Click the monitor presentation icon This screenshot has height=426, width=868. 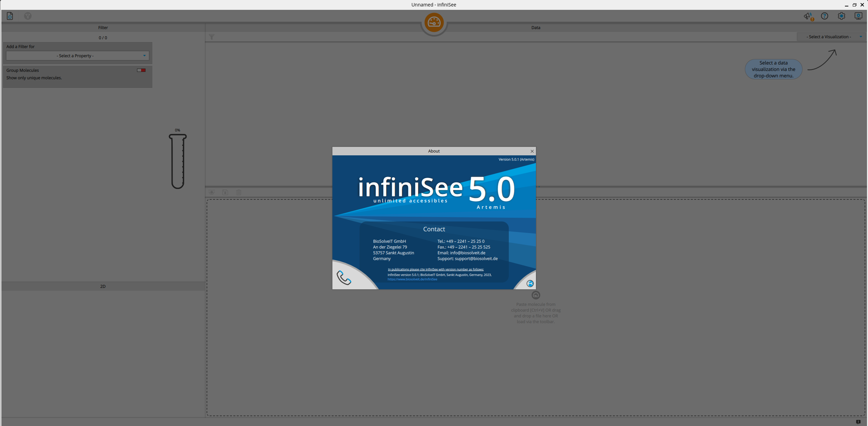tap(859, 16)
